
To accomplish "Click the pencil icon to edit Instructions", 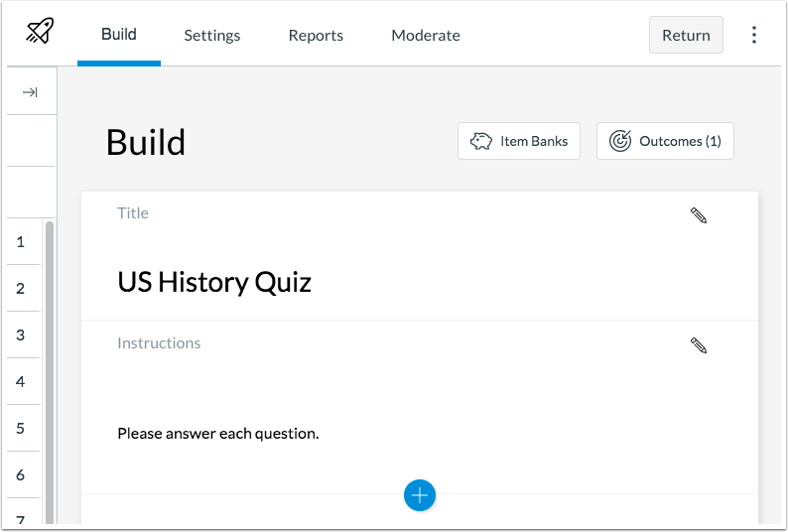I will click(x=699, y=345).
